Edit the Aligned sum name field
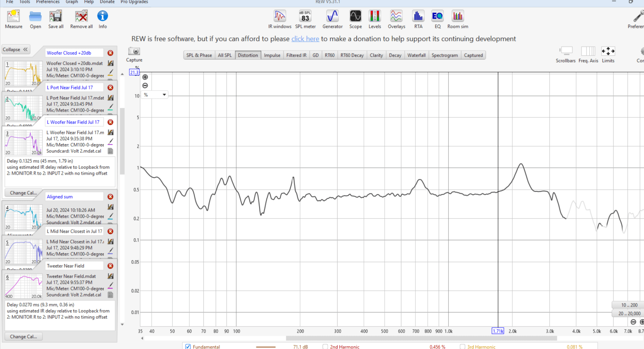The image size is (644, 349). click(74, 197)
